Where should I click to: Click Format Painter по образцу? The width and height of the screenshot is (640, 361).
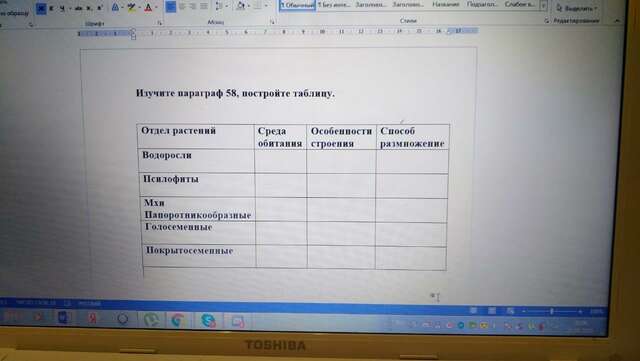[x=15, y=13]
